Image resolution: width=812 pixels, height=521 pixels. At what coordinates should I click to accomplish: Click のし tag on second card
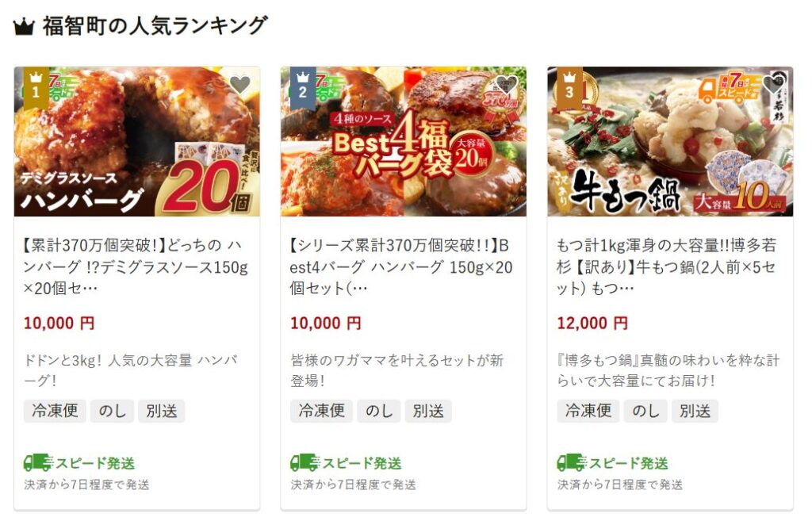(378, 412)
